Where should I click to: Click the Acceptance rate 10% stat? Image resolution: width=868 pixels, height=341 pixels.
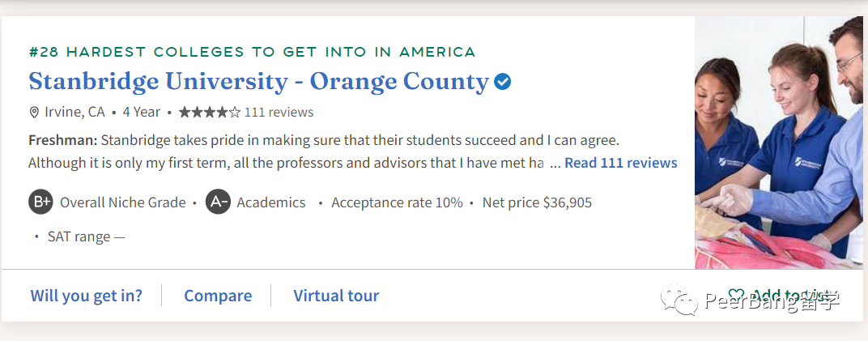[397, 202]
